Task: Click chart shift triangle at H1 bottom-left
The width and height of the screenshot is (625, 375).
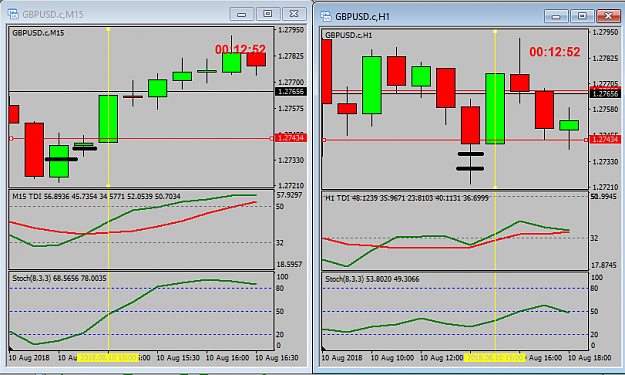Action: (324, 348)
